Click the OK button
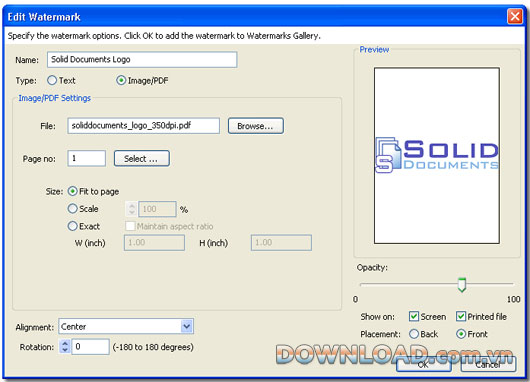 tap(424, 364)
